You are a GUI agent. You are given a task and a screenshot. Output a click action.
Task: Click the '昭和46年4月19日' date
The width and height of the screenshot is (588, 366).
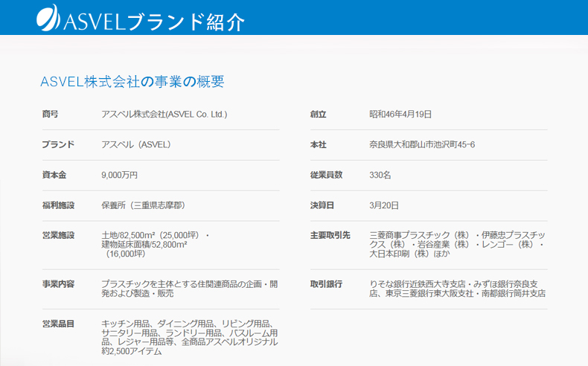(400, 115)
